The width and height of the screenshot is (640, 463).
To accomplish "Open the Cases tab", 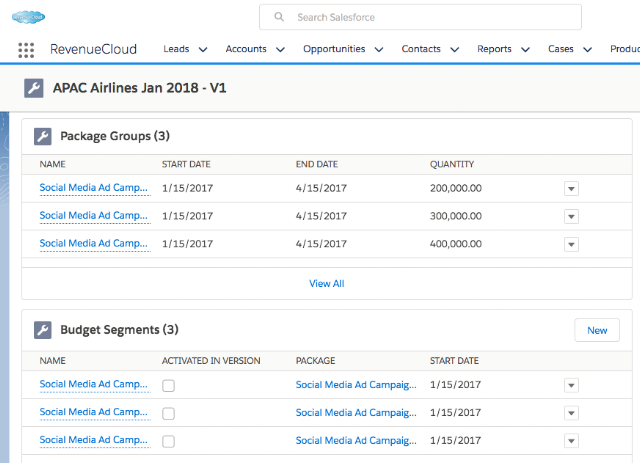I will pos(561,49).
